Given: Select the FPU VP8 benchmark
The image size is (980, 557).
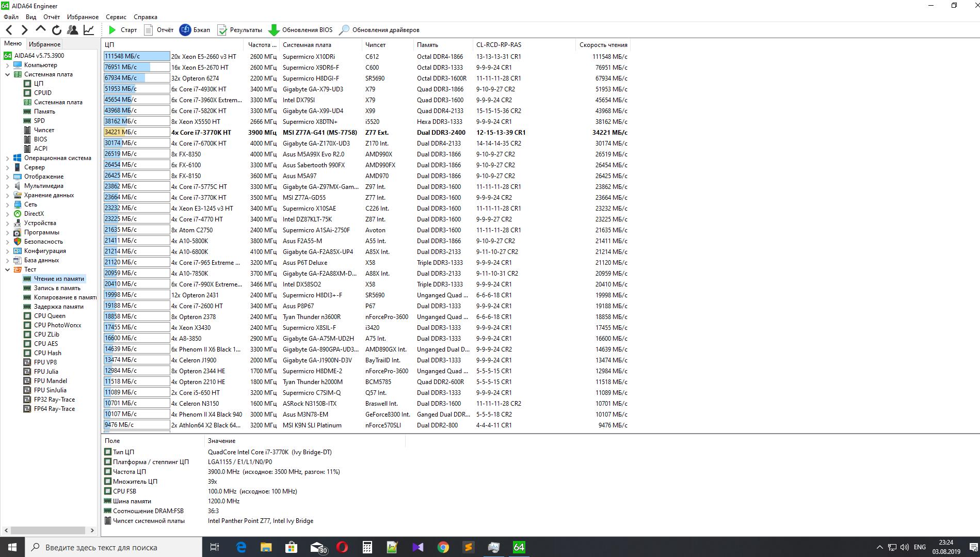Looking at the screenshot, I should click(x=45, y=362).
